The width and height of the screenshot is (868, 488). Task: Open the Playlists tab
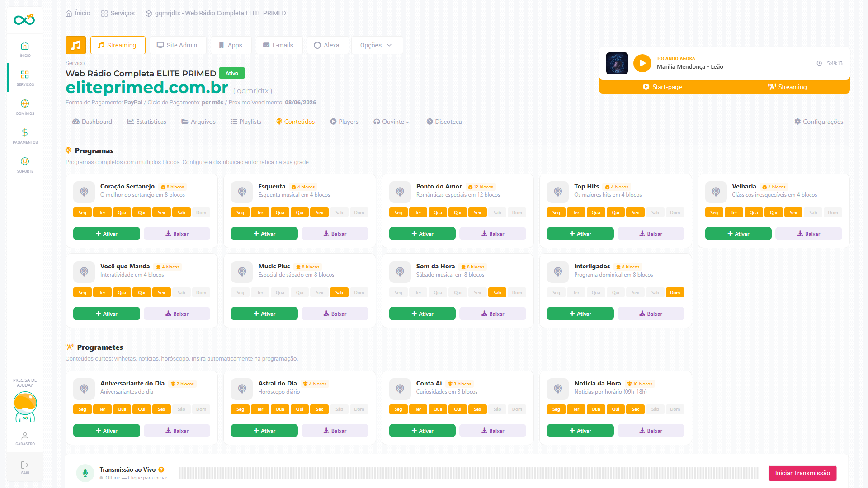pyautogui.click(x=246, y=122)
